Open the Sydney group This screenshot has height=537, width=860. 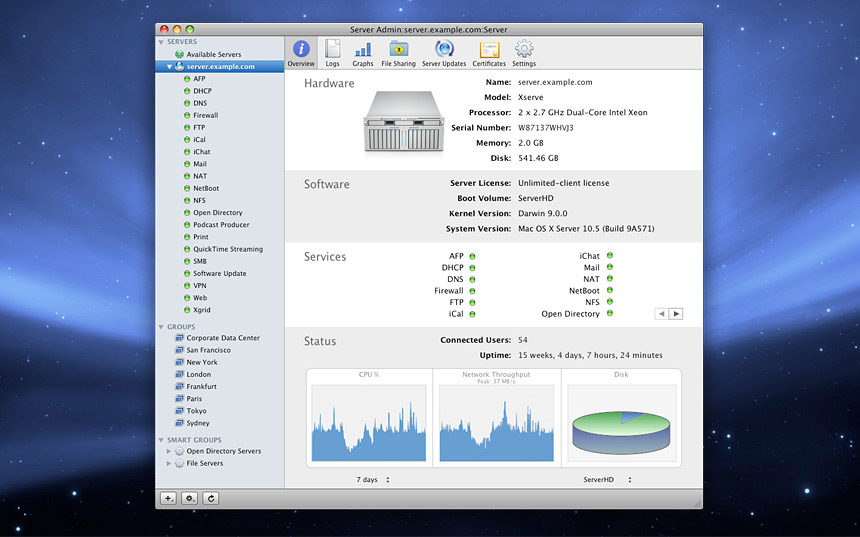pyautogui.click(x=198, y=423)
